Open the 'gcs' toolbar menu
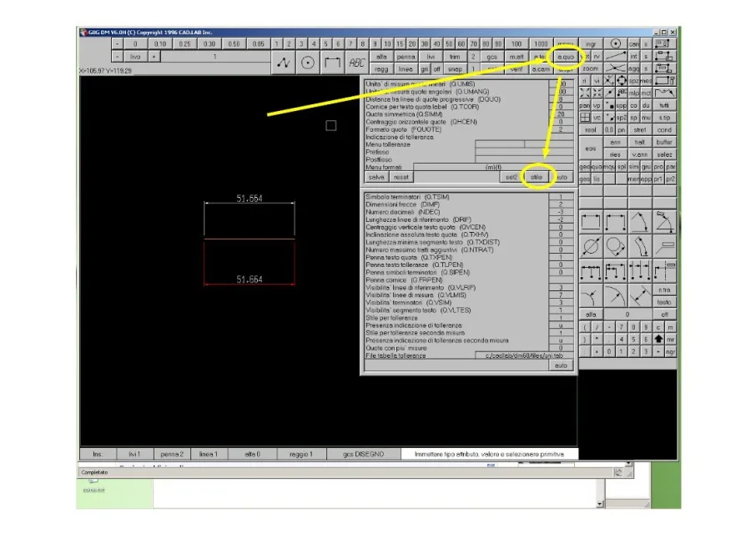The image size is (756, 534). pyautogui.click(x=491, y=57)
